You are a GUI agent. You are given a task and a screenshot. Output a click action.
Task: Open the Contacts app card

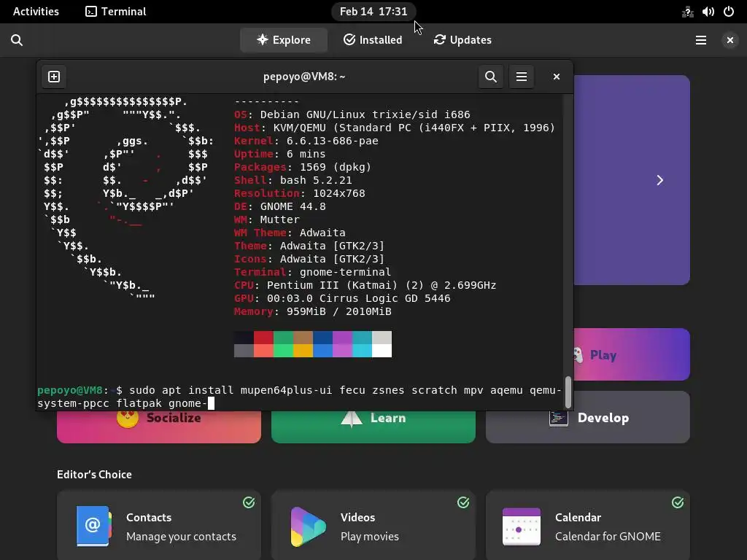pos(158,525)
